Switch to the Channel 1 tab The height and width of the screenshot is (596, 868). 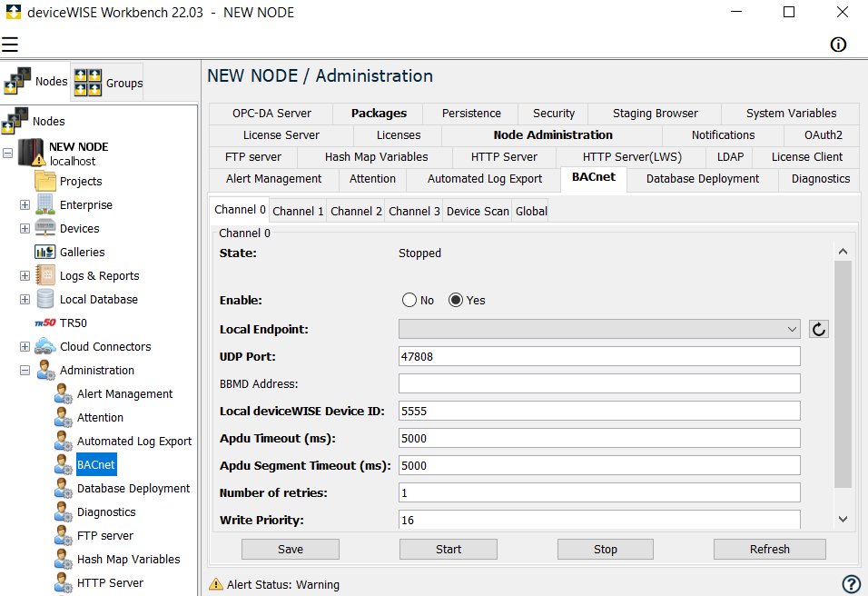tap(298, 211)
